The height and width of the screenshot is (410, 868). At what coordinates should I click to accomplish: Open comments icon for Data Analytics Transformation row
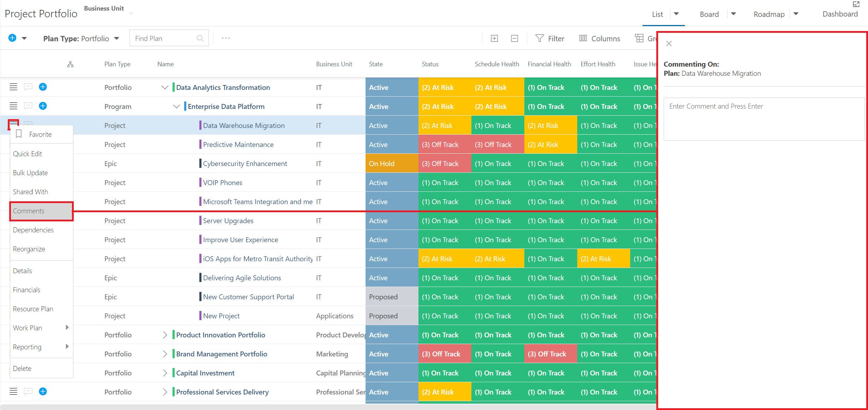[28, 87]
